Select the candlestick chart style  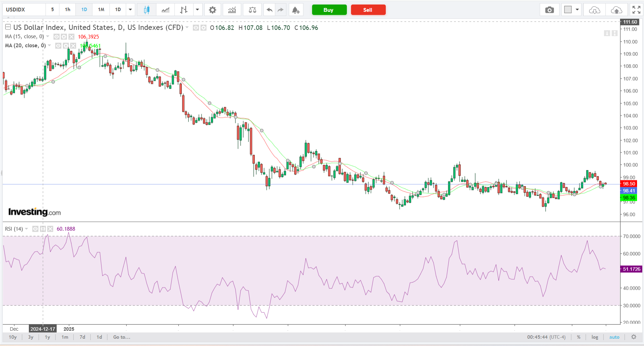point(146,10)
